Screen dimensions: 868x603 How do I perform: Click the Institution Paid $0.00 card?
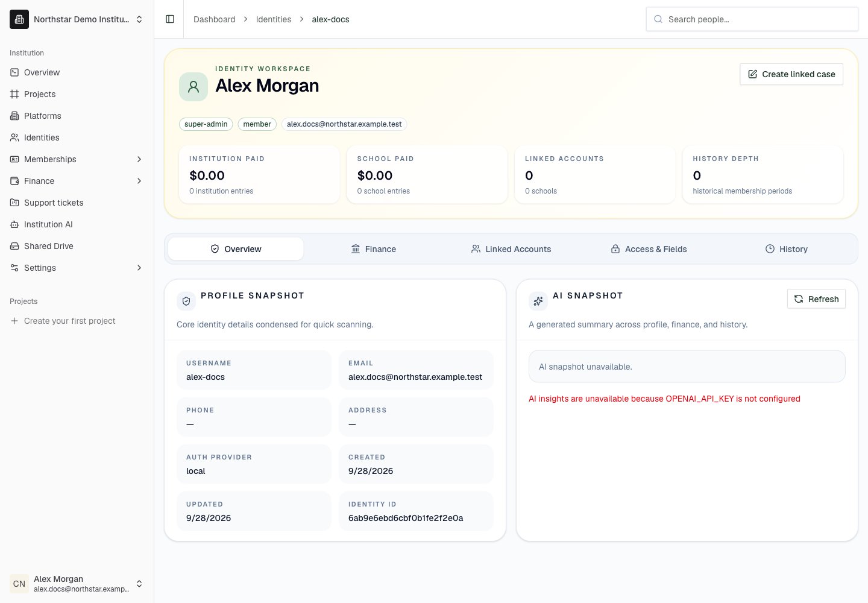(259, 174)
